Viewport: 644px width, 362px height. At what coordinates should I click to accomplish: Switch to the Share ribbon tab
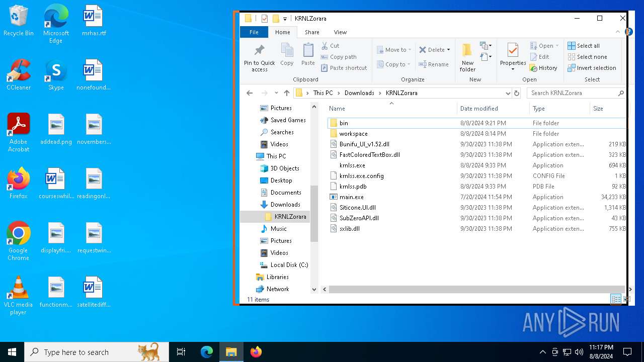(312, 32)
